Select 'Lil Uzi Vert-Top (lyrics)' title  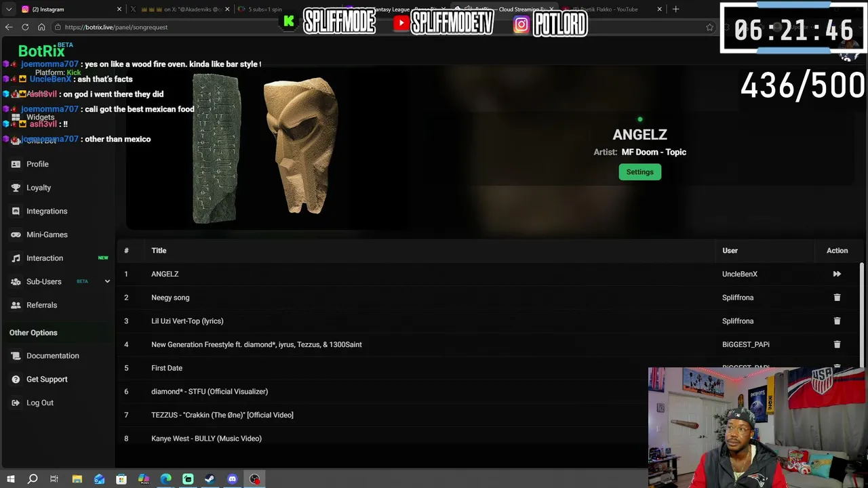click(x=187, y=321)
